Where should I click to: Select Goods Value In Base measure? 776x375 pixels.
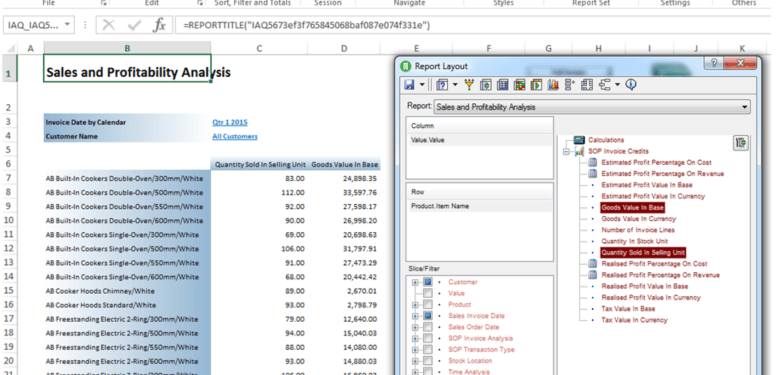(632, 207)
